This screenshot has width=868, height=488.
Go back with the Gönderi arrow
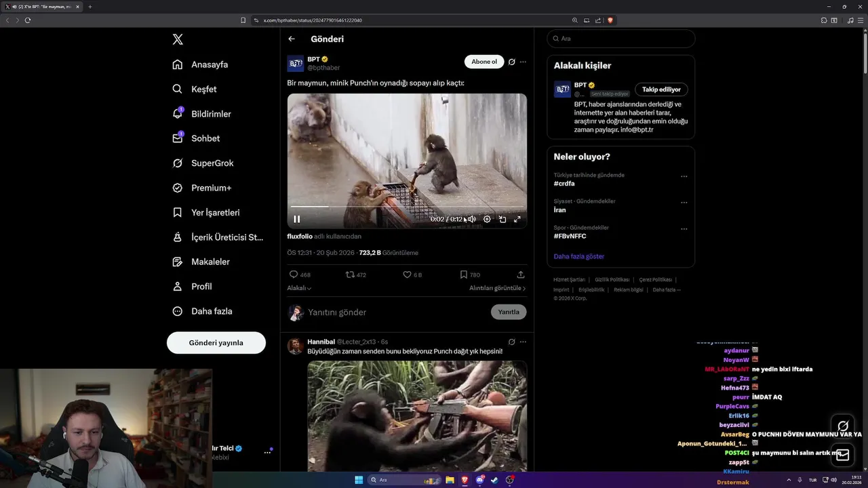(x=292, y=39)
